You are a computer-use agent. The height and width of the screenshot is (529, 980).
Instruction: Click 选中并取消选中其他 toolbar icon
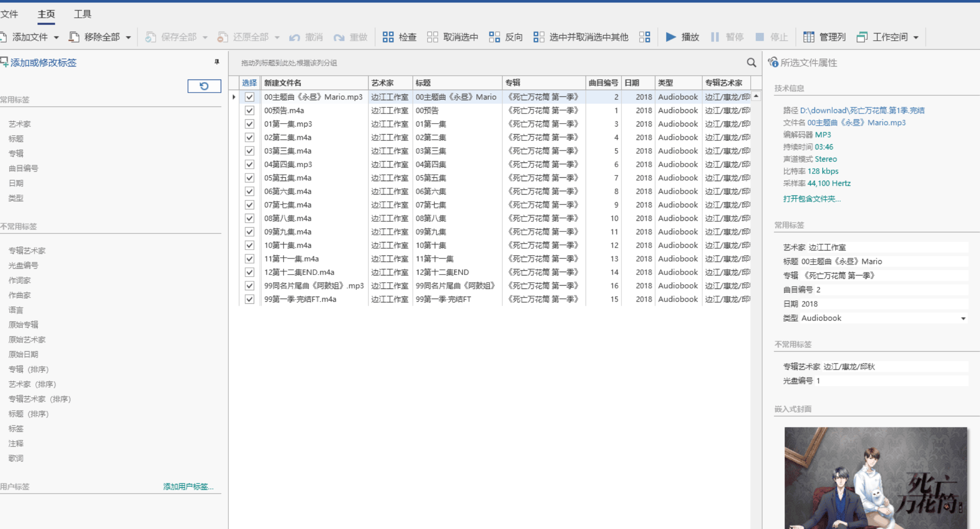click(539, 37)
